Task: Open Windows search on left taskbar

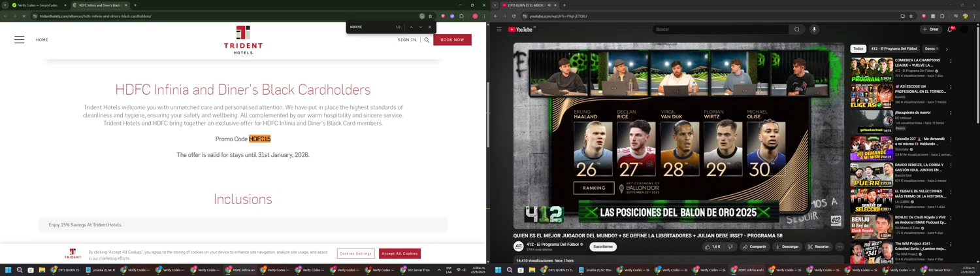Action: 20,269
